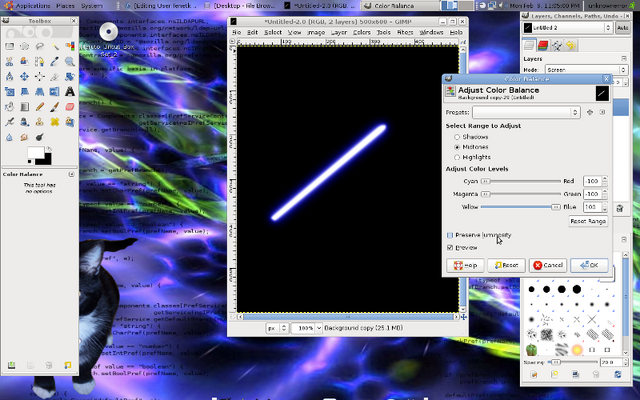Select the Midtones range radio button

click(457, 147)
